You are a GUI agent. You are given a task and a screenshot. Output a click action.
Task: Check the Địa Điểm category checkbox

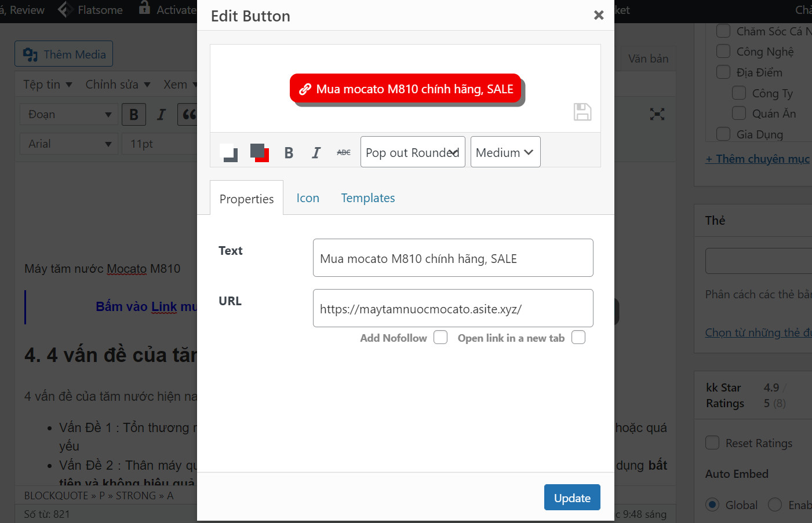click(x=723, y=72)
